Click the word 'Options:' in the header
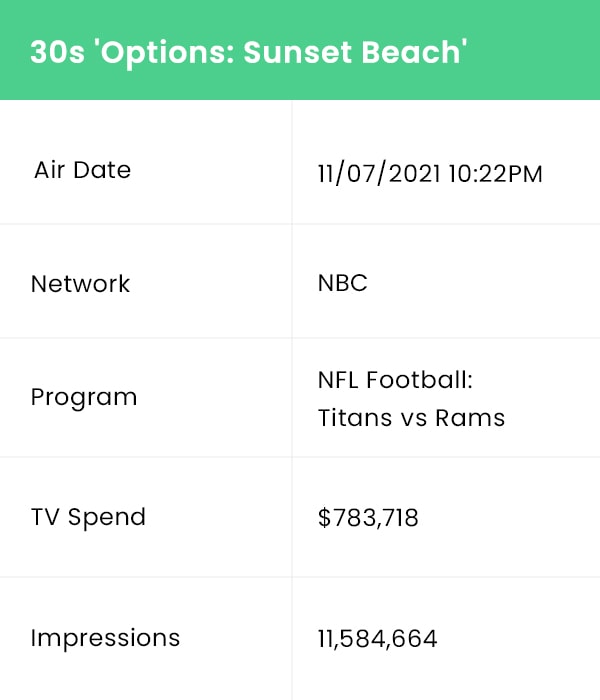The image size is (600, 700). 168,54
